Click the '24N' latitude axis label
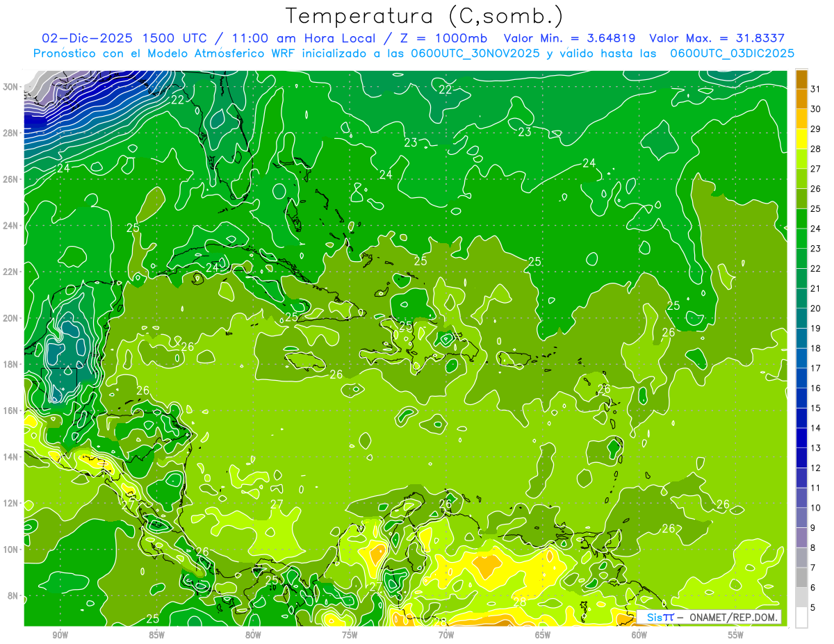The width and height of the screenshot is (834, 644). (x=11, y=226)
